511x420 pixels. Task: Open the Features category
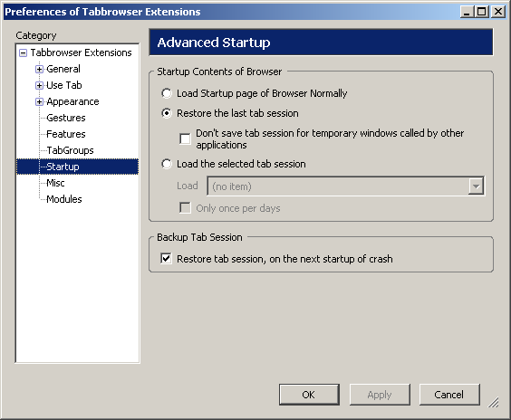pos(66,134)
